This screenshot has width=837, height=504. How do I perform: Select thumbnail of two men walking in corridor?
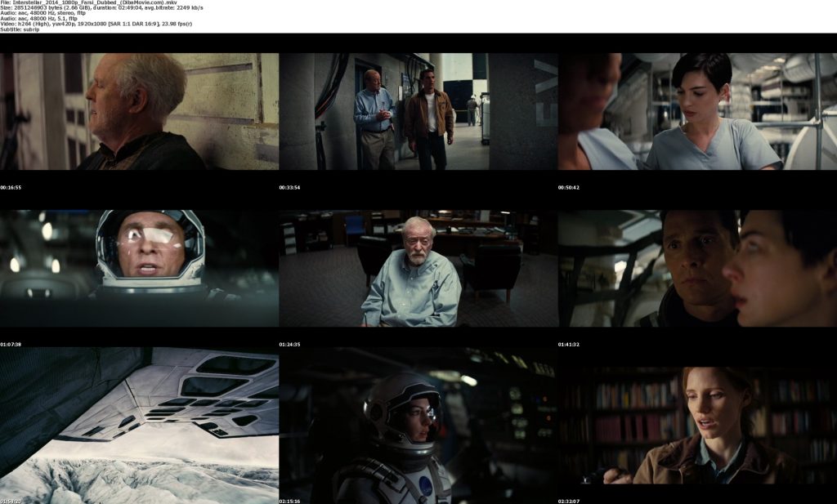(418, 111)
